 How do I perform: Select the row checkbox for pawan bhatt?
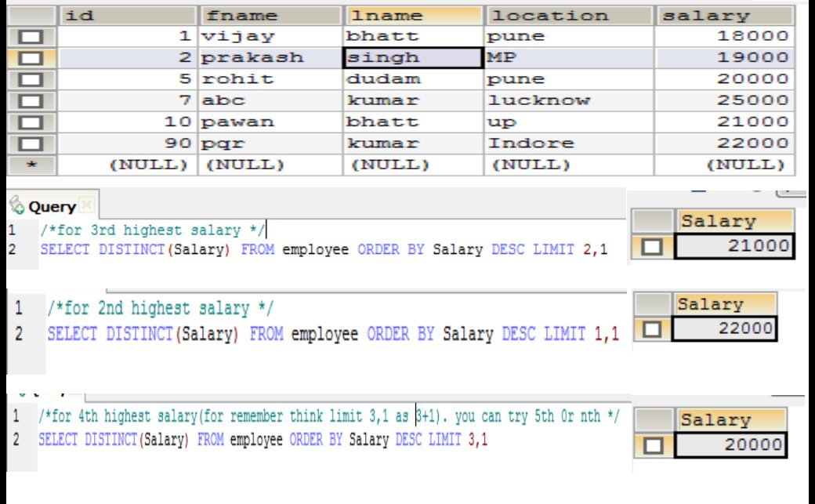click(31, 123)
